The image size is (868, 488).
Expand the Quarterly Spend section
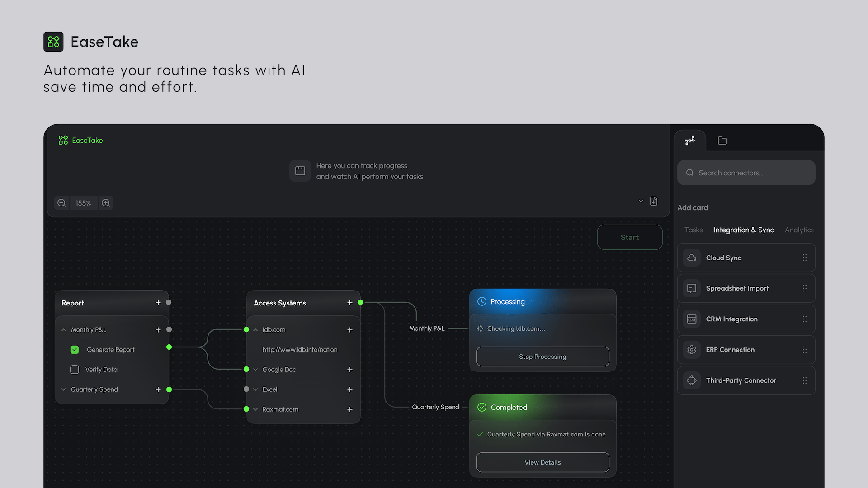tap(64, 389)
